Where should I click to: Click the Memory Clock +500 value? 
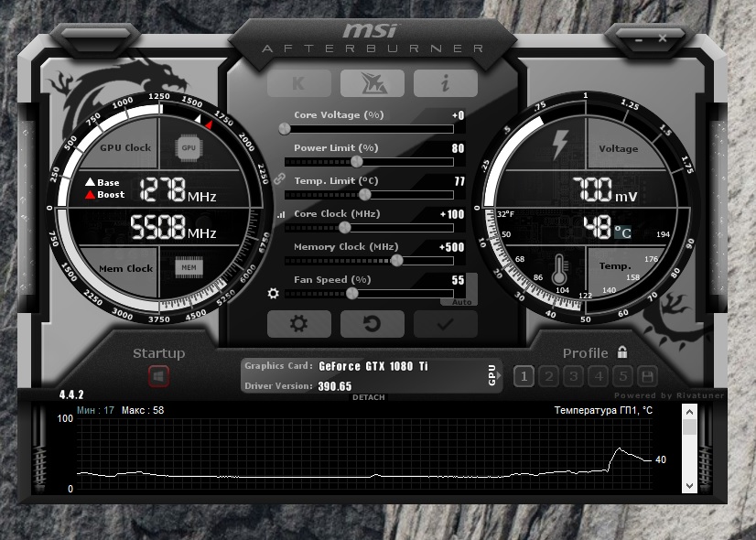tap(452, 247)
